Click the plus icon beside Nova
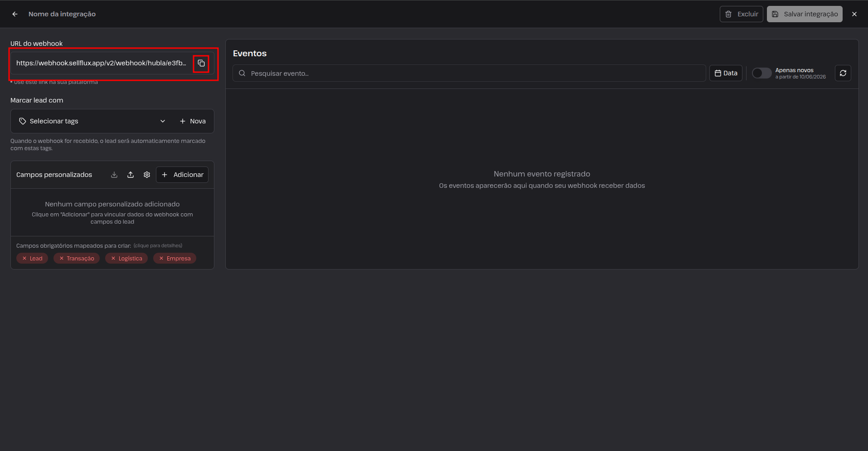This screenshot has width=868, height=451. point(183,121)
